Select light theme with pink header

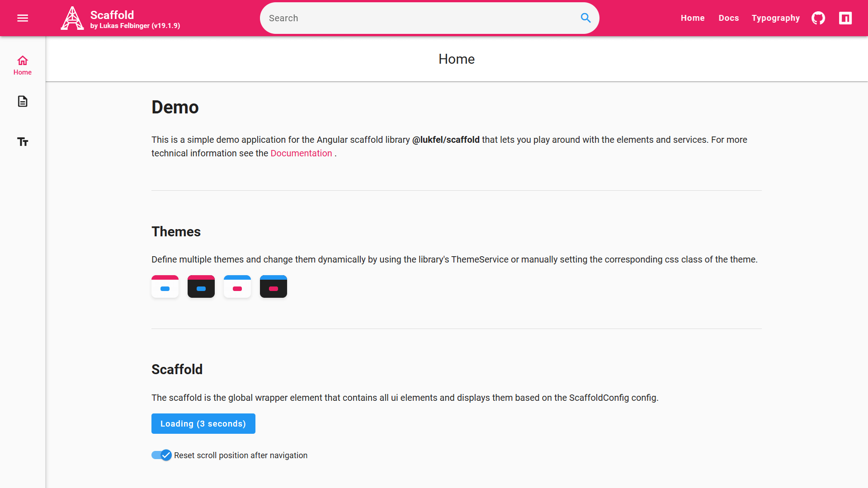pyautogui.click(x=165, y=286)
